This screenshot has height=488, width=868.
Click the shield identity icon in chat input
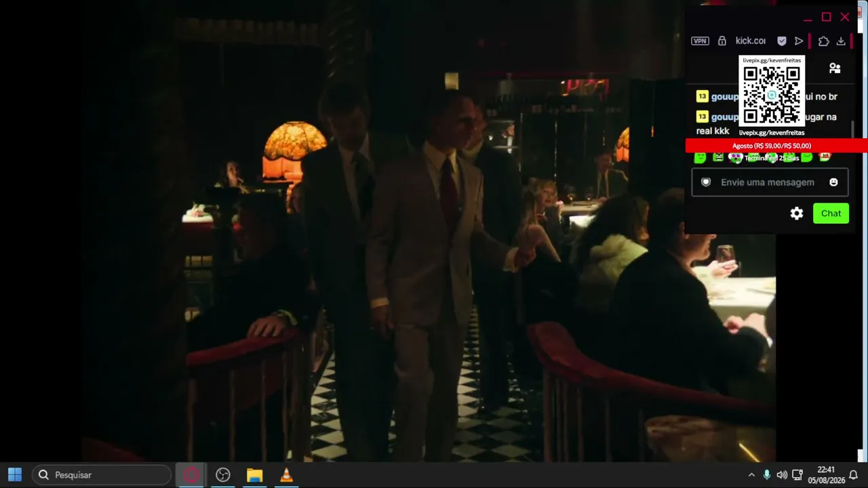tap(706, 182)
